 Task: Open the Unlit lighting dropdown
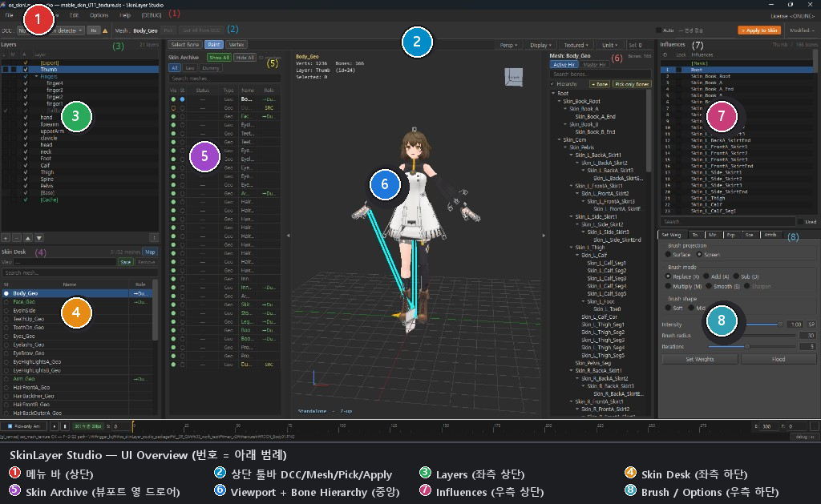click(x=609, y=46)
